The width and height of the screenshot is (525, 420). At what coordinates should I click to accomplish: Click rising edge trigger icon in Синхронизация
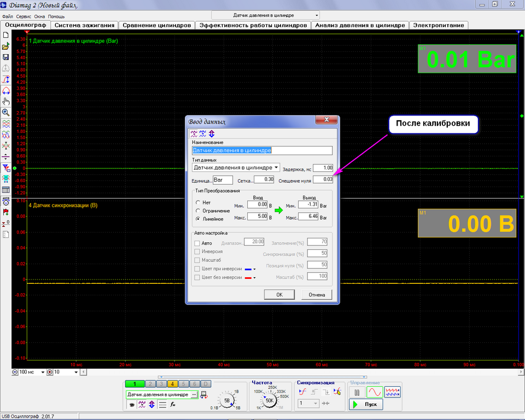pos(314,392)
